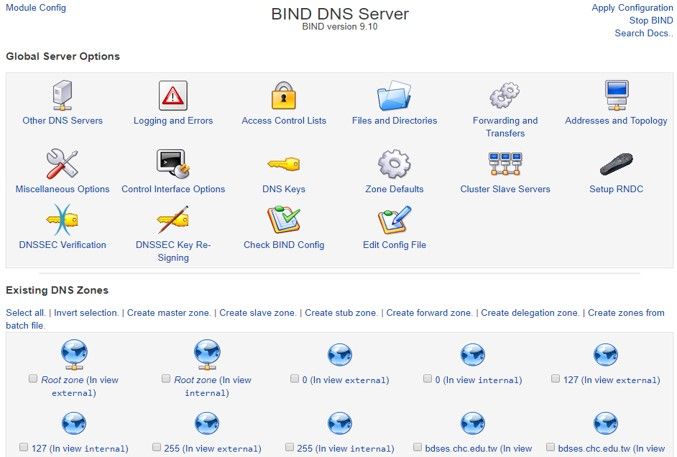The width and height of the screenshot is (677, 457).
Task: Open the Cluster Slave Servers icon
Action: [x=505, y=164]
